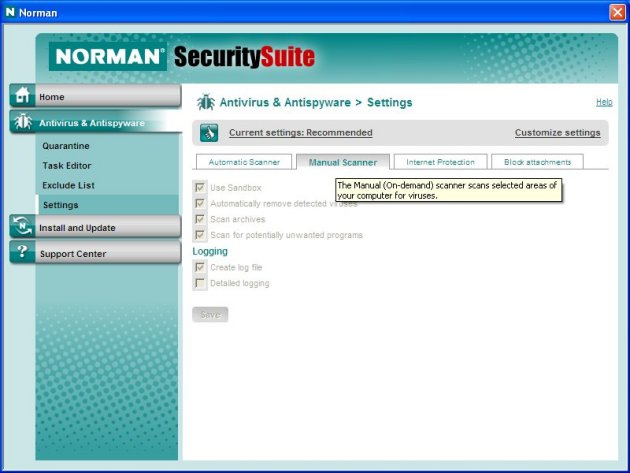Click the Norman N icon in title bar
Image resolution: width=630 pixels, height=473 pixels.
tap(10, 12)
